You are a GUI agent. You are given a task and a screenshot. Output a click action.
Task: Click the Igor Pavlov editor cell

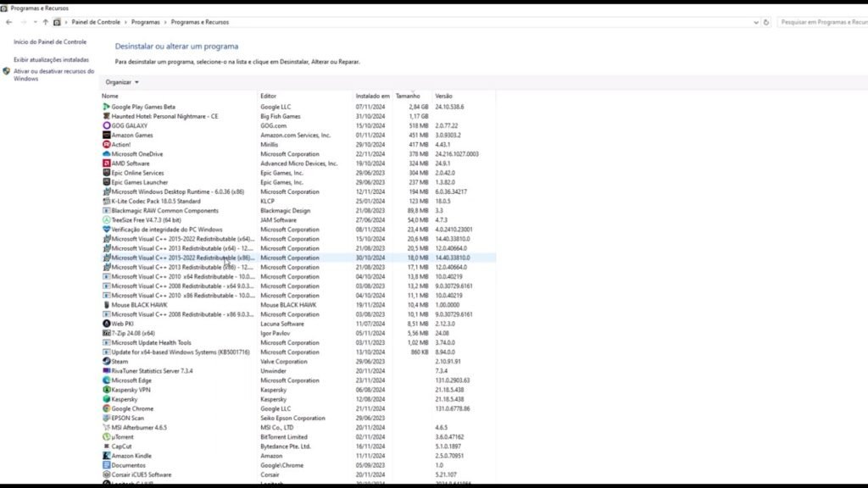pos(275,333)
